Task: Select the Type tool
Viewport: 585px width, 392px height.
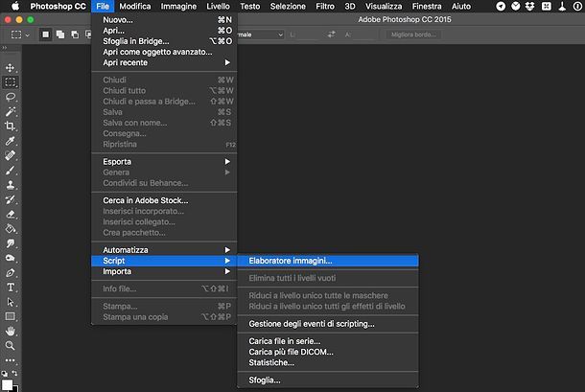Action: click(11, 288)
